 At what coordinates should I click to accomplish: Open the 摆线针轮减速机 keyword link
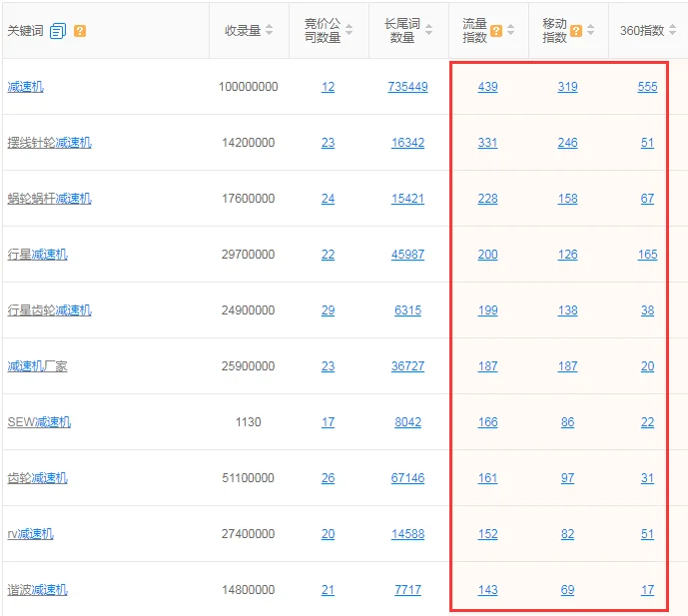pos(50,142)
